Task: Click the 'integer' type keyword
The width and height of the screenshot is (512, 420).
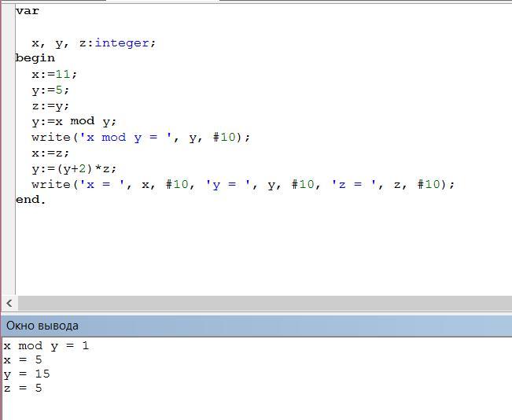Action: coord(122,43)
